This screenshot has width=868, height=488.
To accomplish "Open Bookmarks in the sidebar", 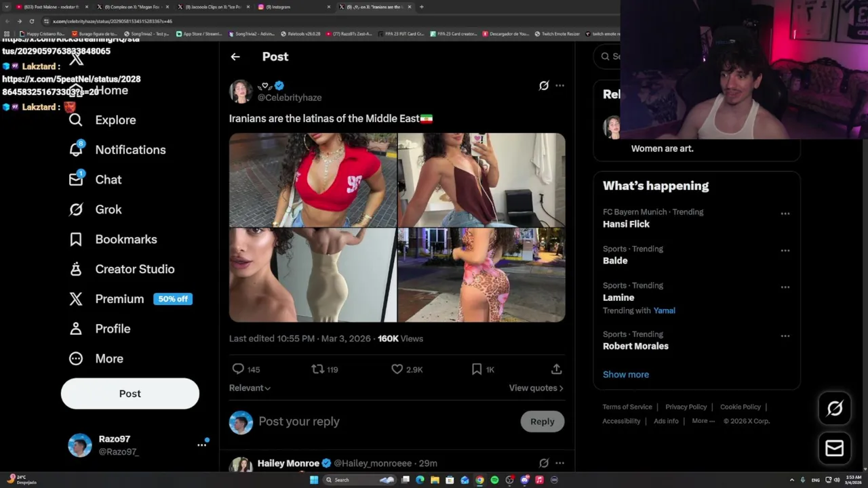I will click(x=113, y=239).
